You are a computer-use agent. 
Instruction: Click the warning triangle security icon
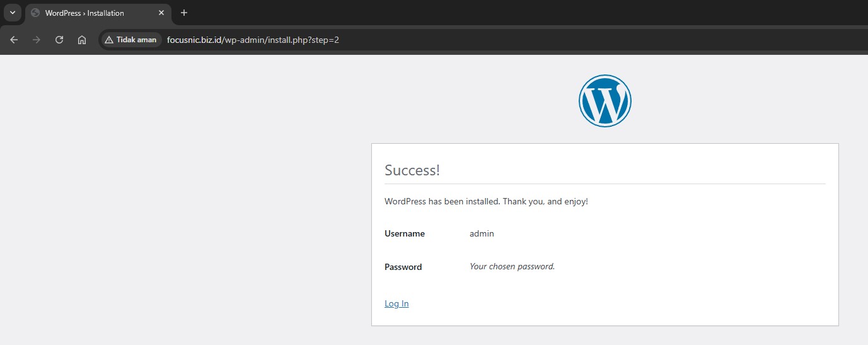pyautogui.click(x=109, y=40)
